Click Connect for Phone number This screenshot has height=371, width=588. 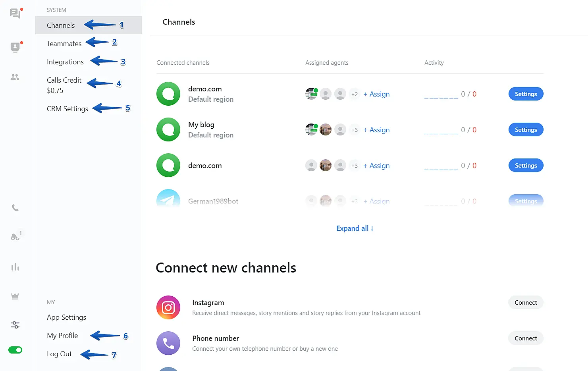[x=526, y=338]
